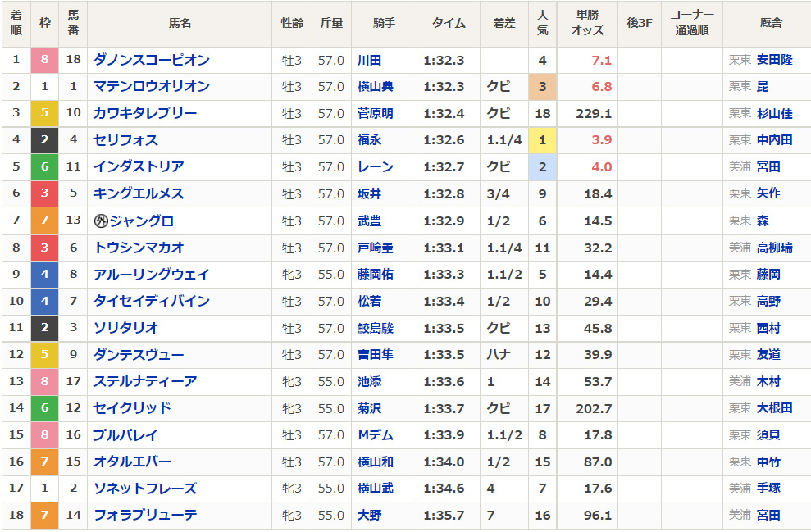The width and height of the screenshot is (811, 532).
Task: Open jockey 大野 profile
Action: (369, 515)
